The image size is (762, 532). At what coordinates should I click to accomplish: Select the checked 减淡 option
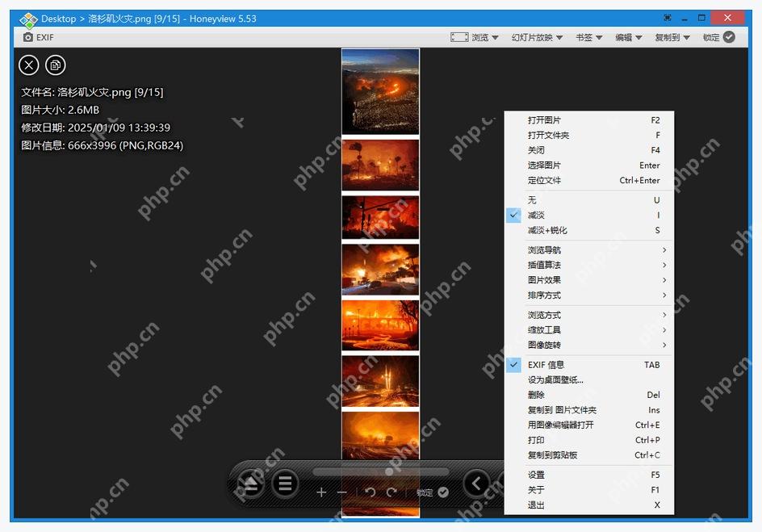pos(589,216)
